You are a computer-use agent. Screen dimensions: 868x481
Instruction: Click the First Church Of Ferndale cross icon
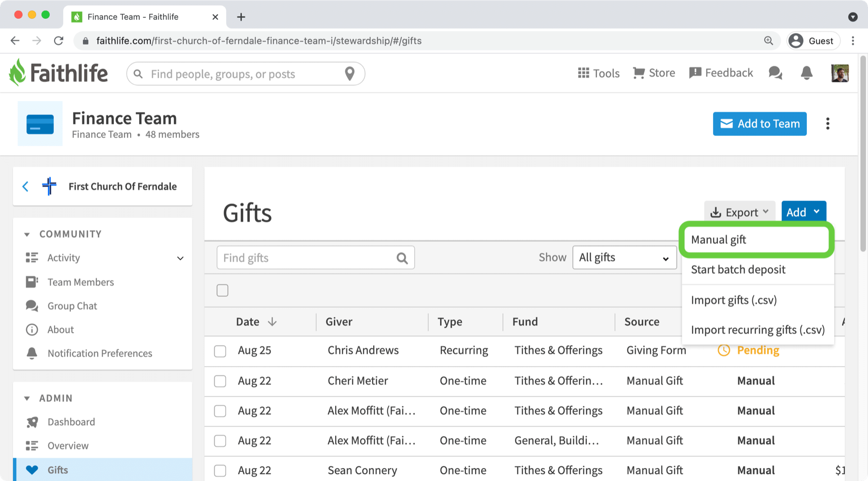point(49,187)
